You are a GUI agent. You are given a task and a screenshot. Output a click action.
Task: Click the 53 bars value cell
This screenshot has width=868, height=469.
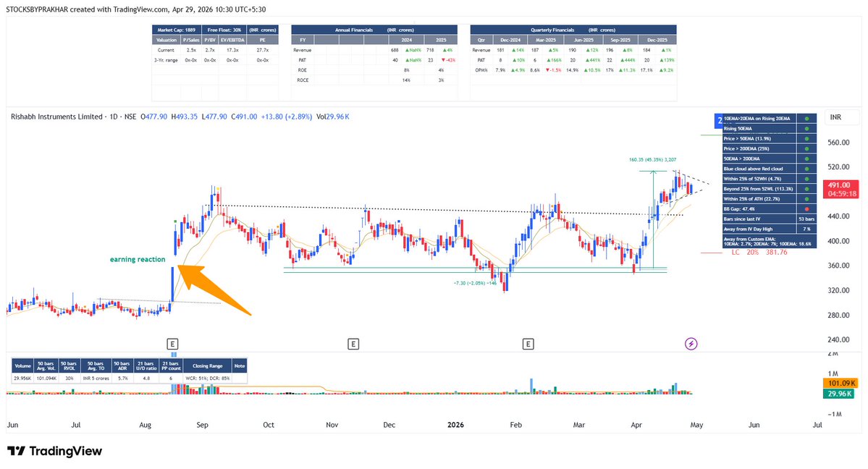[x=806, y=219]
